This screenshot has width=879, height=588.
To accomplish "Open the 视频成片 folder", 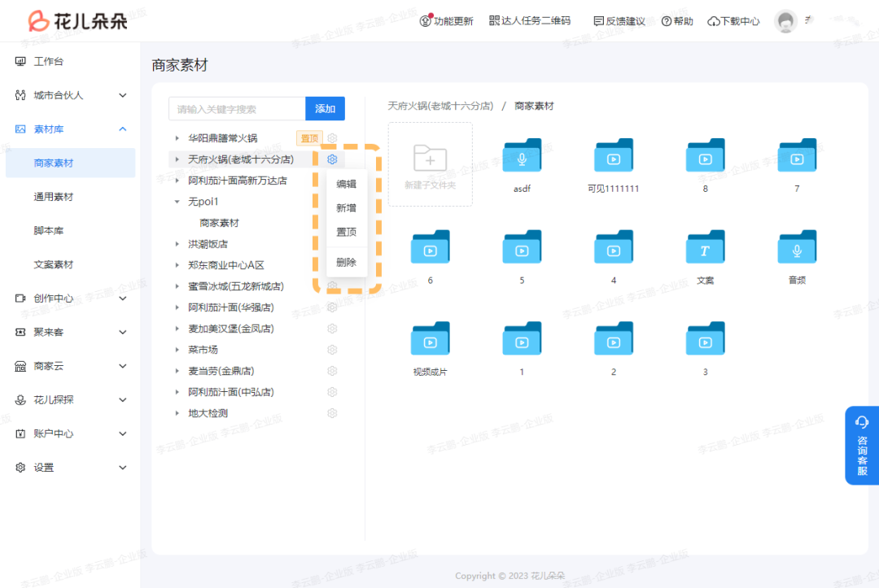I will 430,338.
